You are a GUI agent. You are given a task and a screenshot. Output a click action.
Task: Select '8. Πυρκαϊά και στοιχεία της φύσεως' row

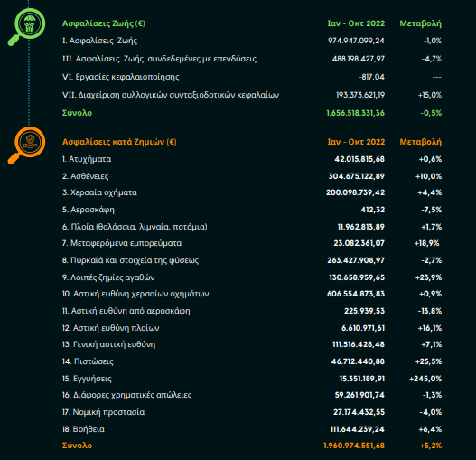coord(131,260)
